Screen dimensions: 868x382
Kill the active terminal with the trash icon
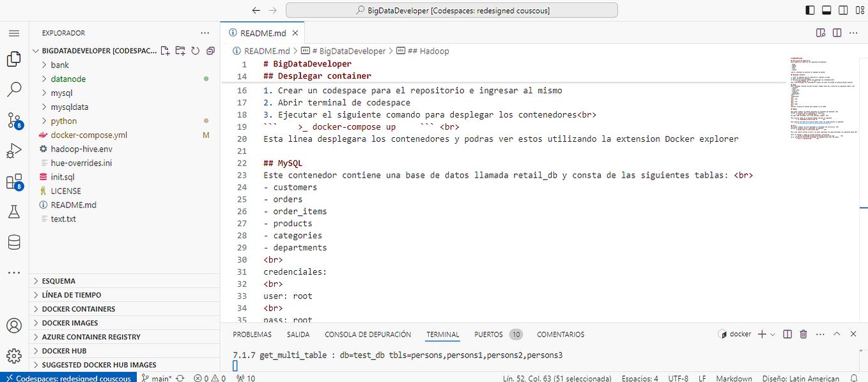(803, 333)
